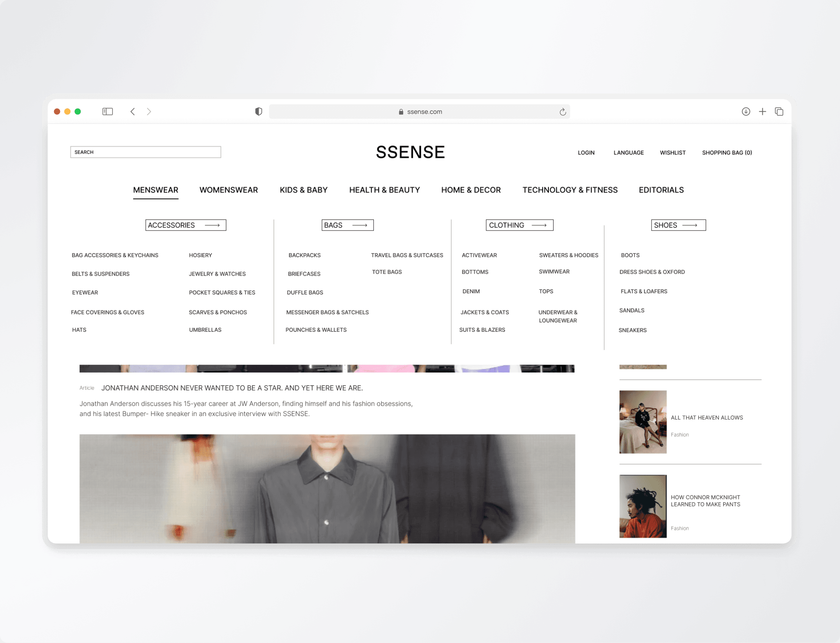Open the privacy shield icon

[x=259, y=112]
